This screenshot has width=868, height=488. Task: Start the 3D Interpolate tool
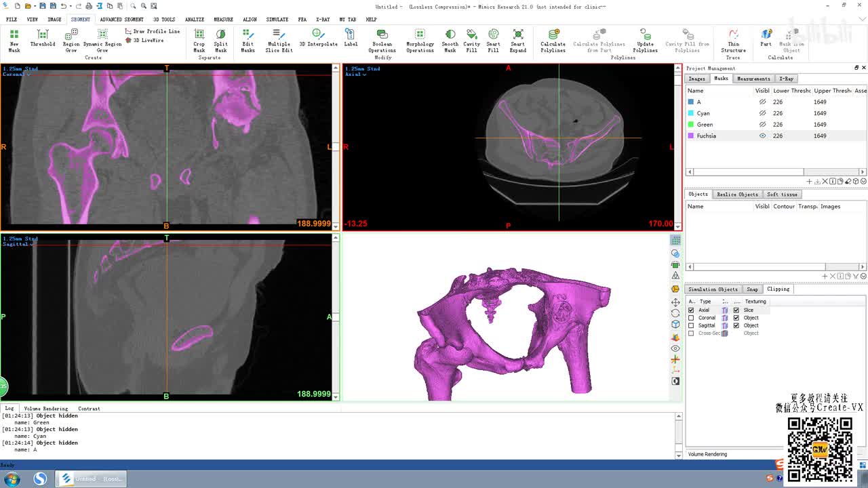318,38
